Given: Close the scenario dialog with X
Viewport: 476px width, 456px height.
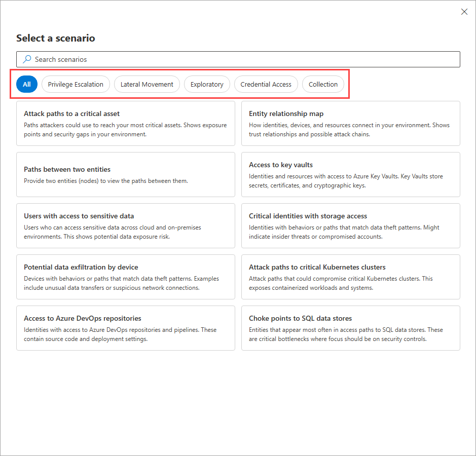Looking at the screenshot, I should 464,12.
